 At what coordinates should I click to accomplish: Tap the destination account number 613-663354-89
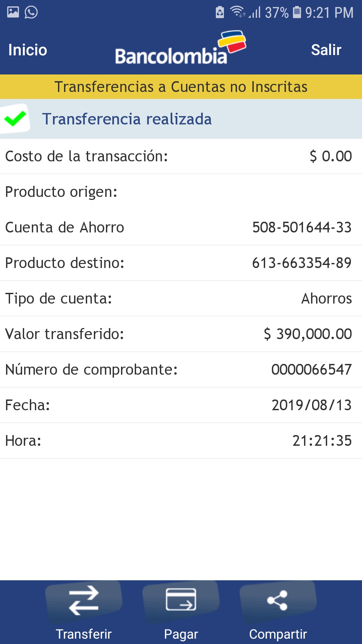click(302, 263)
